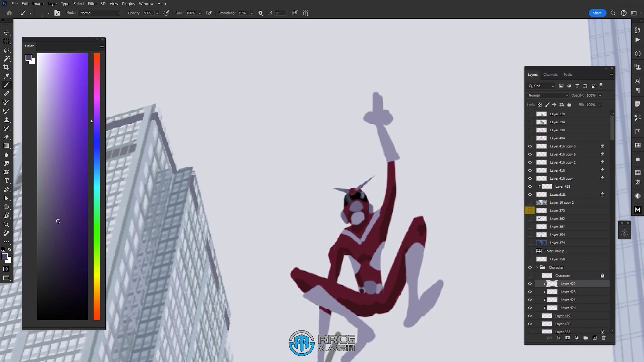Delete layer with trash icon
The height and width of the screenshot is (362, 644).
(604, 338)
